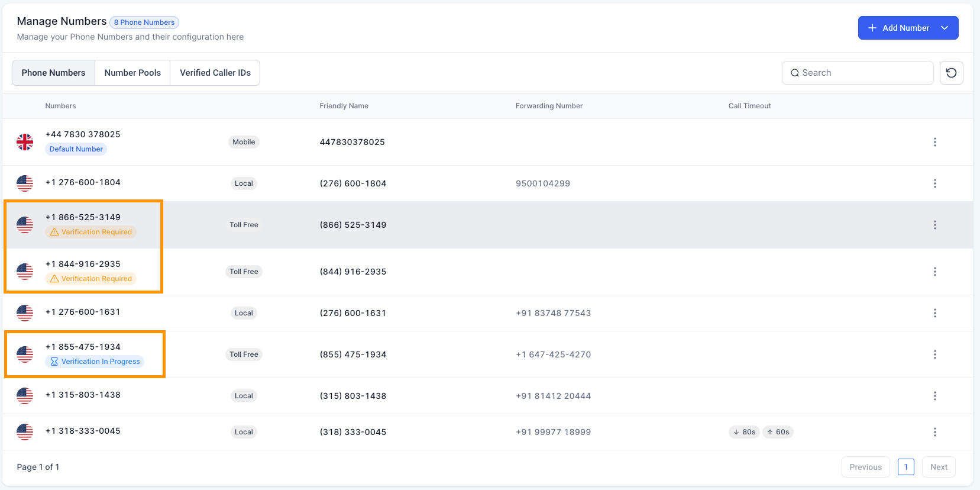
Task: Click the US flag beside +1 276-600-1804
Action: pos(25,183)
